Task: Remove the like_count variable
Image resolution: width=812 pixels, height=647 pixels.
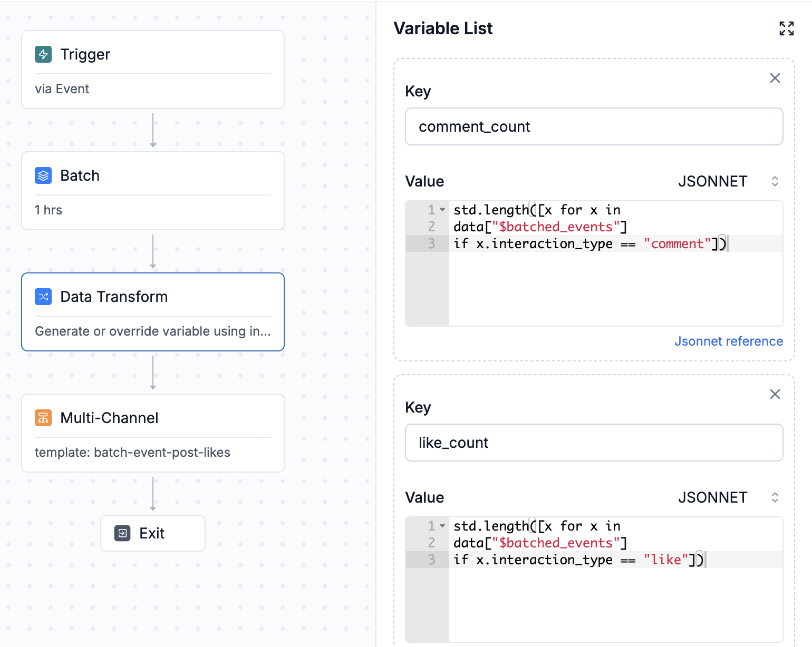Action: pos(775,395)
